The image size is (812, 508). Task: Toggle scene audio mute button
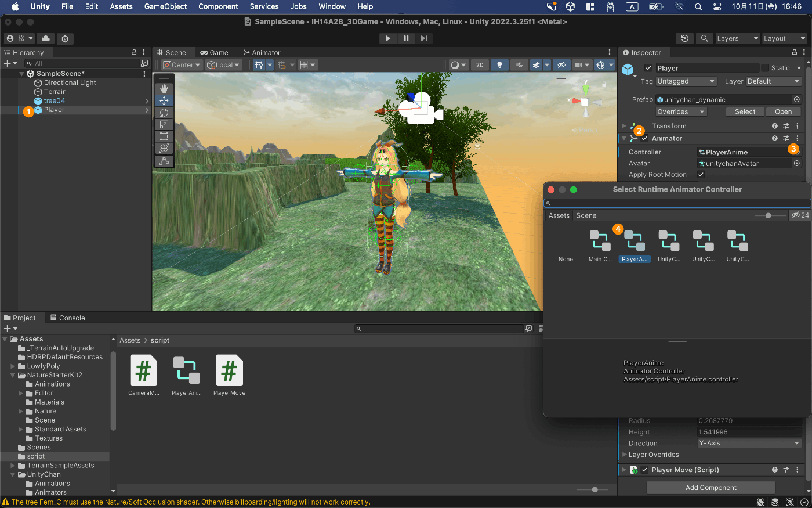pyautogui.click(x=519, y=65)
